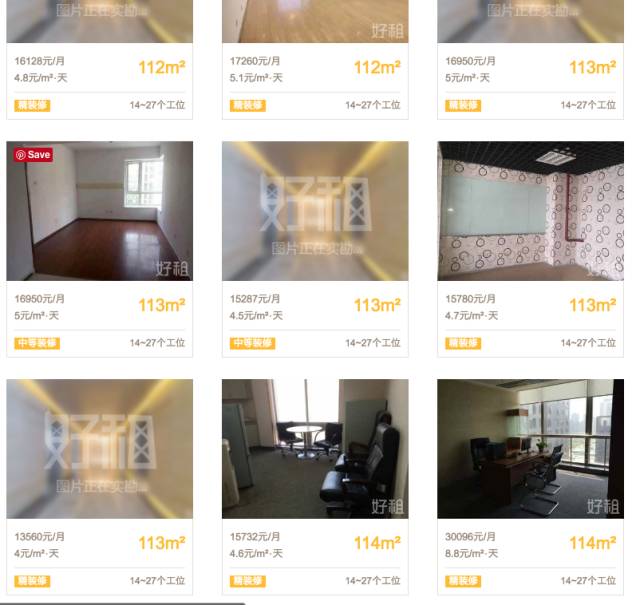
Task: Click 中等装修 tag on 15287元/月 listing
Action: pos(253,343)
